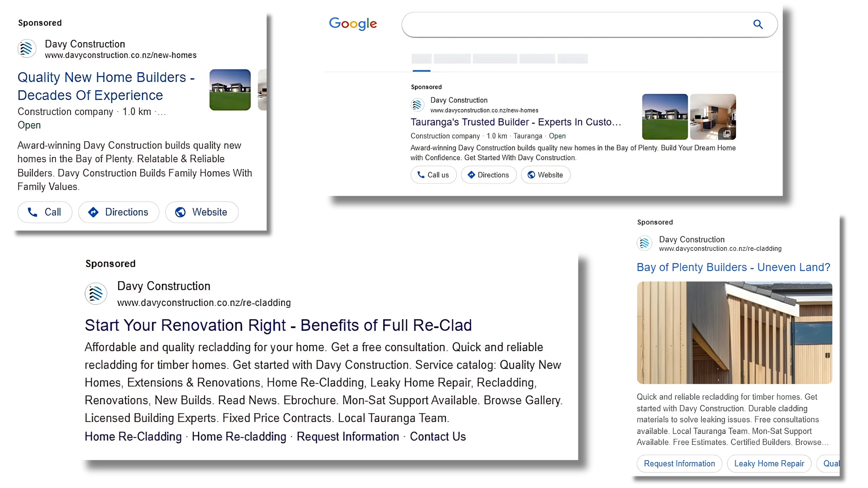This screenshot has height=488, width=868.
Task: Click the Directions button in the Tauranga's Trusted Builder ad
Action: click(x=488, y=175)
